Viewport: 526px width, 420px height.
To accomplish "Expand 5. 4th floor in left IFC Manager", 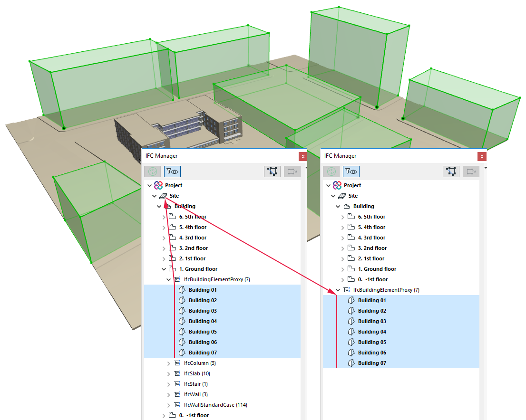I will coord(164,228).
